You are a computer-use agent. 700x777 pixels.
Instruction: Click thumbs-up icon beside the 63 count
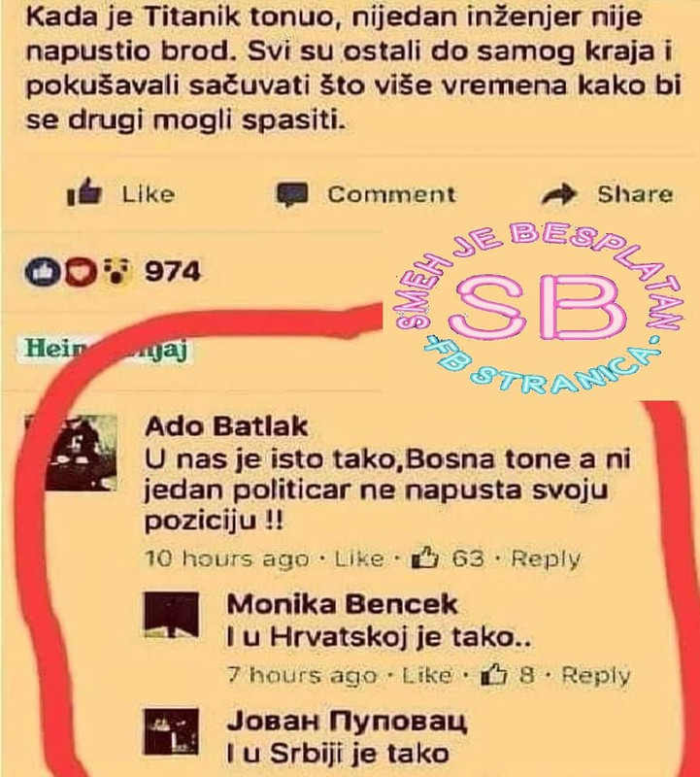click(x=425, y=558)
